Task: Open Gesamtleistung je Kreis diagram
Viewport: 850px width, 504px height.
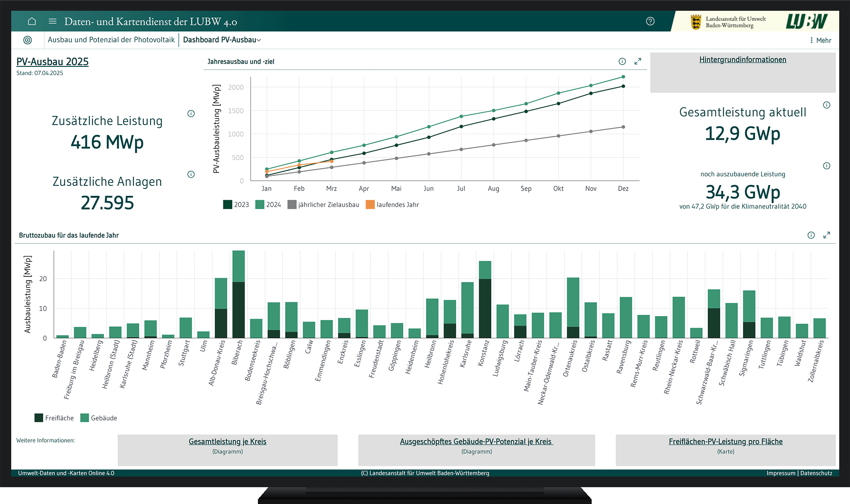Action: tap(227, 442)
